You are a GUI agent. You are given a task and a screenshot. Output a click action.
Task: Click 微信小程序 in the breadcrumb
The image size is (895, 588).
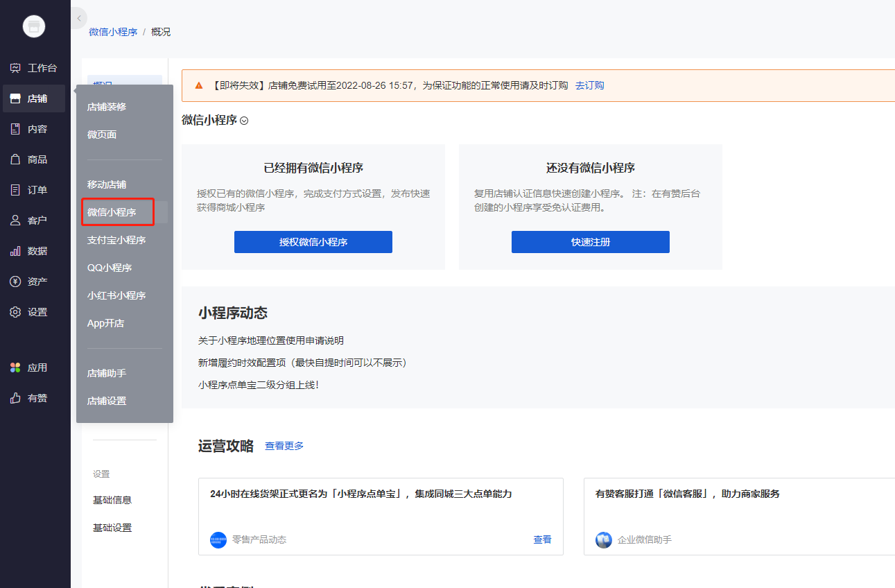[113, 32]
